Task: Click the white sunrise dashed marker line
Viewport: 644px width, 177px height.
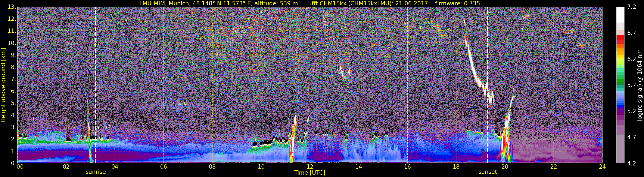Action: click(x=96, y=85)
